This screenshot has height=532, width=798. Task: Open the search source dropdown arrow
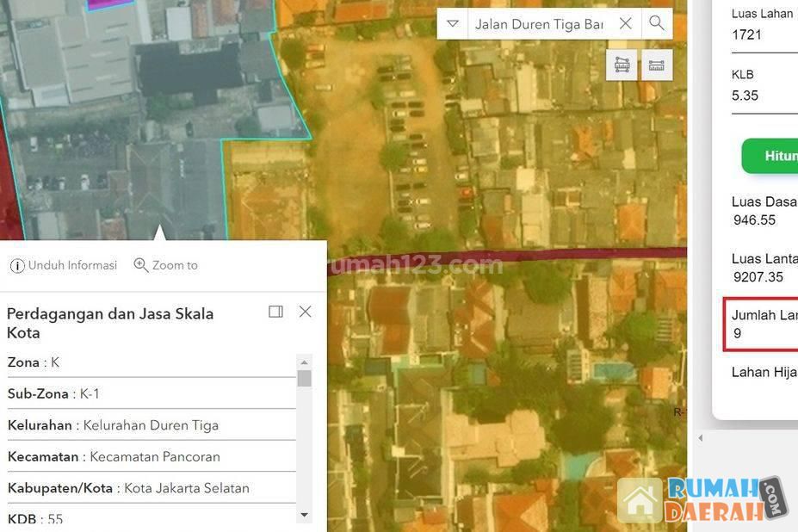[x=453, y=24]
